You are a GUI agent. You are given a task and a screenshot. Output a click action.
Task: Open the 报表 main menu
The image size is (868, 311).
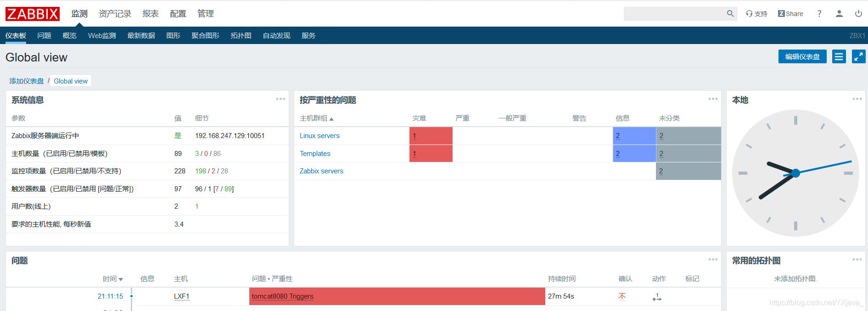point(151,14)
